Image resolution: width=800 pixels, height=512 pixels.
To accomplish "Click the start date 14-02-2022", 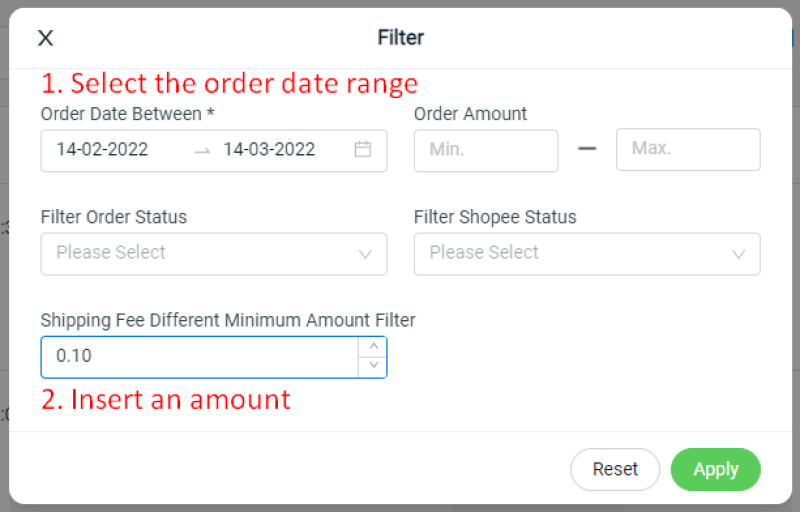I will coord(102,149).
